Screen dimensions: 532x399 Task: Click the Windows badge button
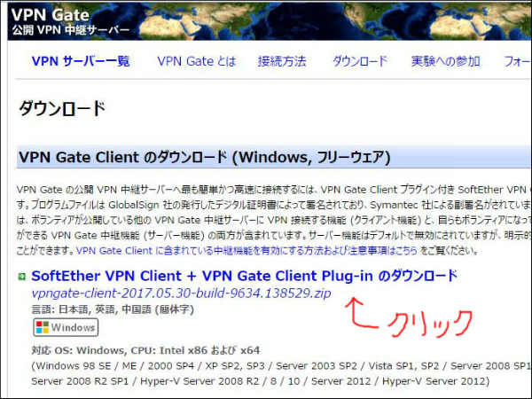[66, 327]
